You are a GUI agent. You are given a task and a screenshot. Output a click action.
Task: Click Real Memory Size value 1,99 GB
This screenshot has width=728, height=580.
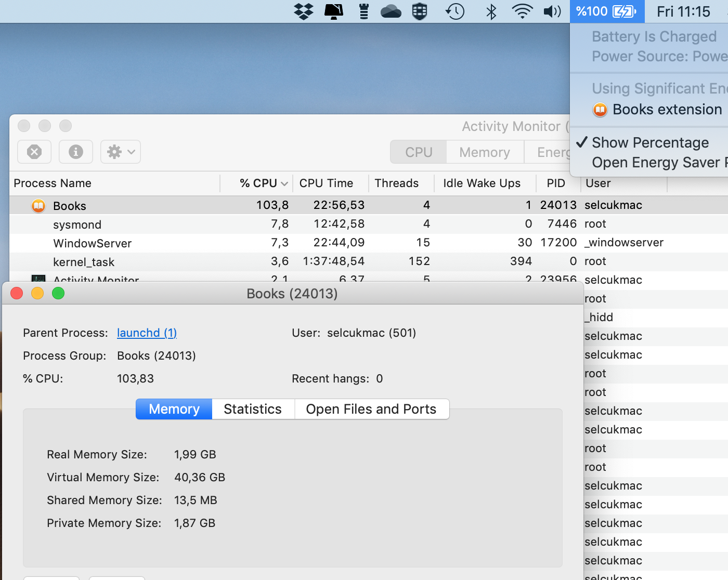click(195, 454)
